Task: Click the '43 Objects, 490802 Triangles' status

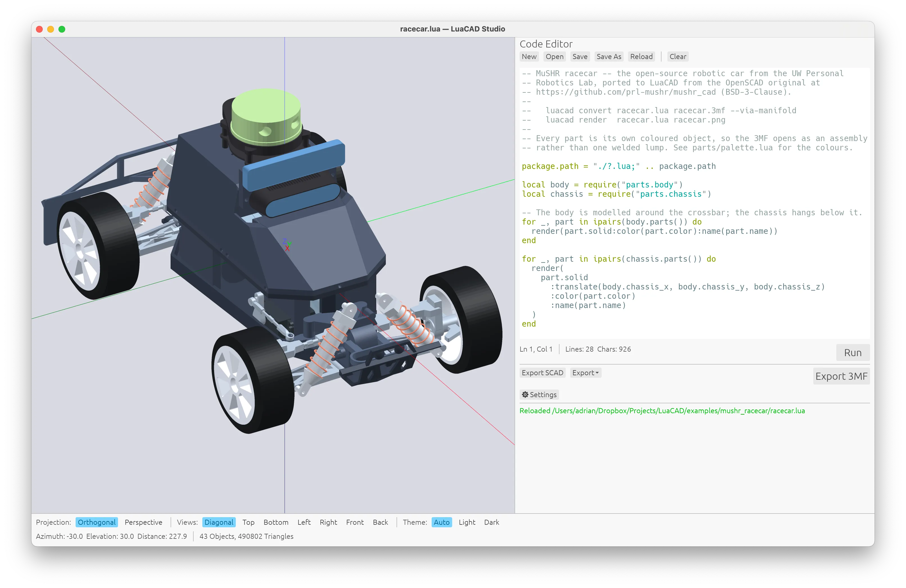Action: pyautogui.click(x=246, y=536)
